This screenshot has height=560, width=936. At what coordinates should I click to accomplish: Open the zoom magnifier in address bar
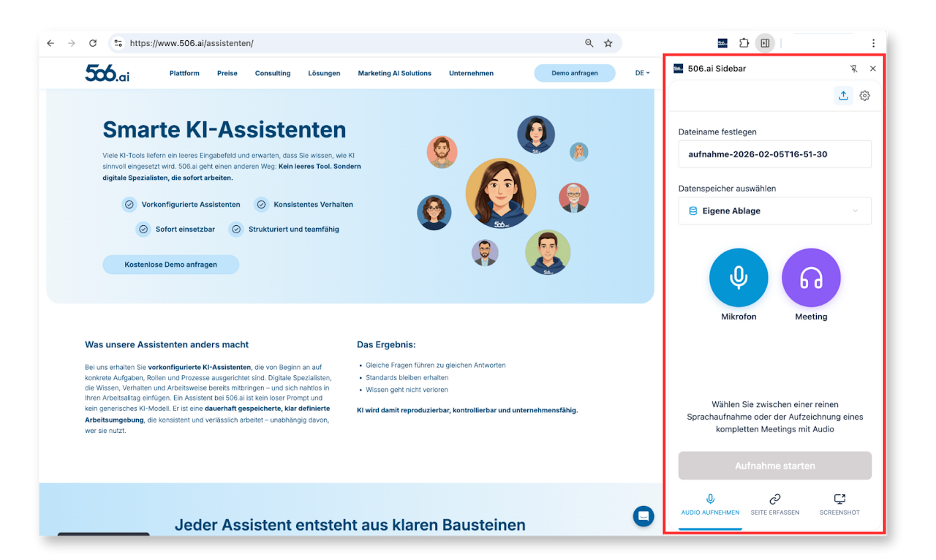[x=589, y=43]
